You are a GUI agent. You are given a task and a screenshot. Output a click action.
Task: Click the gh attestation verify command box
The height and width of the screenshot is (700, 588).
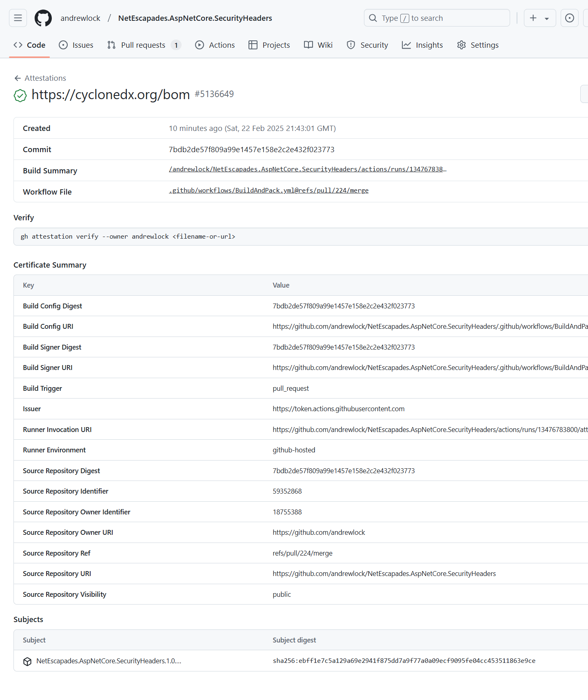pos(301,237)
